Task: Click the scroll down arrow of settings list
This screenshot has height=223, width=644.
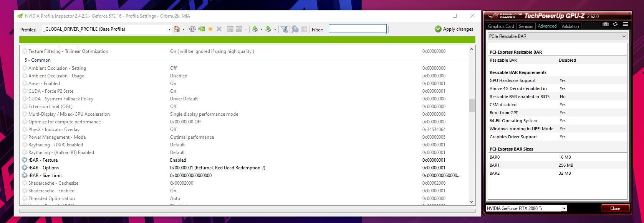Action: (x=472, y=202)
